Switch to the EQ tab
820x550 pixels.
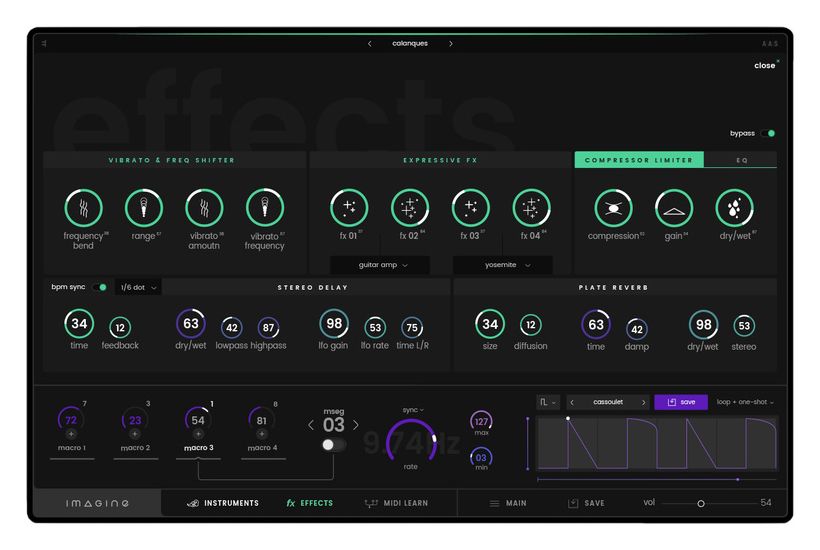(742, 160)
